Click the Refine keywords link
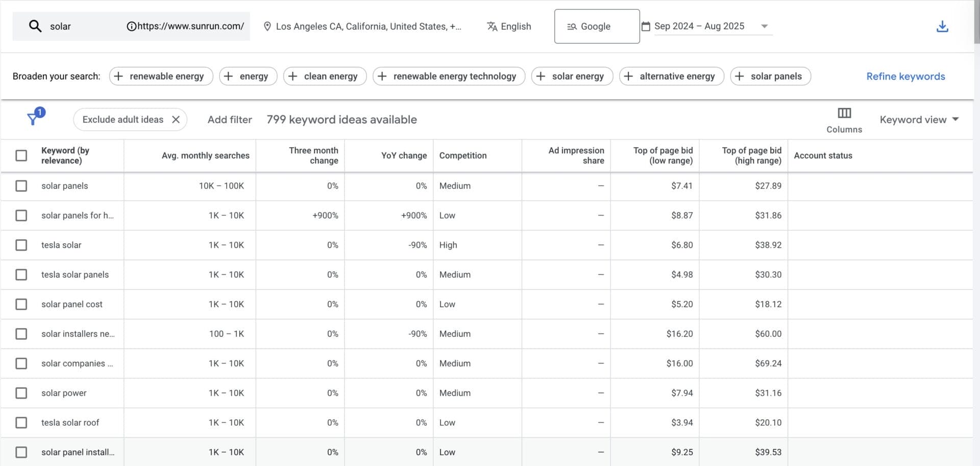The height and width of the screenshot is (466, 980). (x=905, y=76)
